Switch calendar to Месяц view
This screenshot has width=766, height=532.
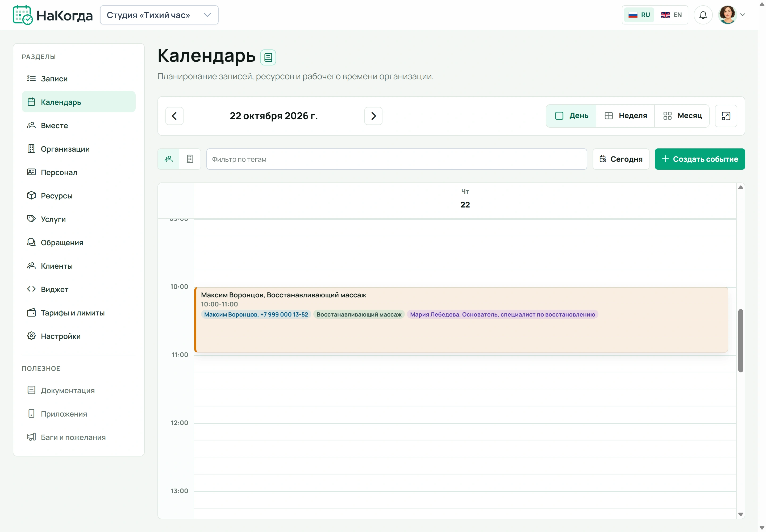coord(682,116)
